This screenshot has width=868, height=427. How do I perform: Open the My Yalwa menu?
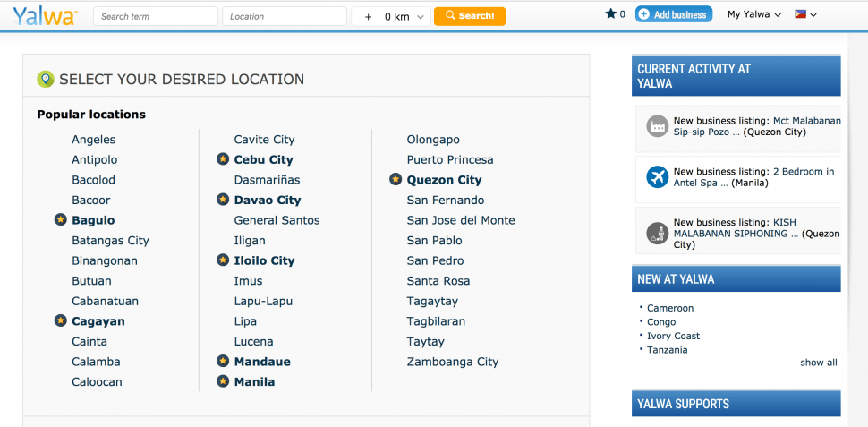click(754, 14)
